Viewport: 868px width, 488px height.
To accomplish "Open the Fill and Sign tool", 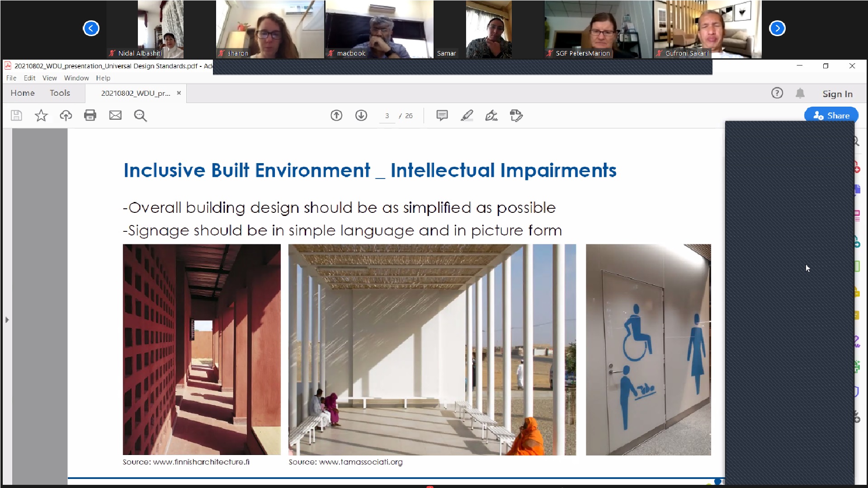I will 491,116.
